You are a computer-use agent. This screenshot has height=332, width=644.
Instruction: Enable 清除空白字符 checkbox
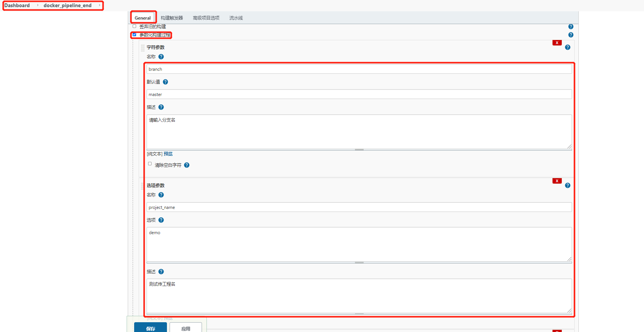pos(150,164)
